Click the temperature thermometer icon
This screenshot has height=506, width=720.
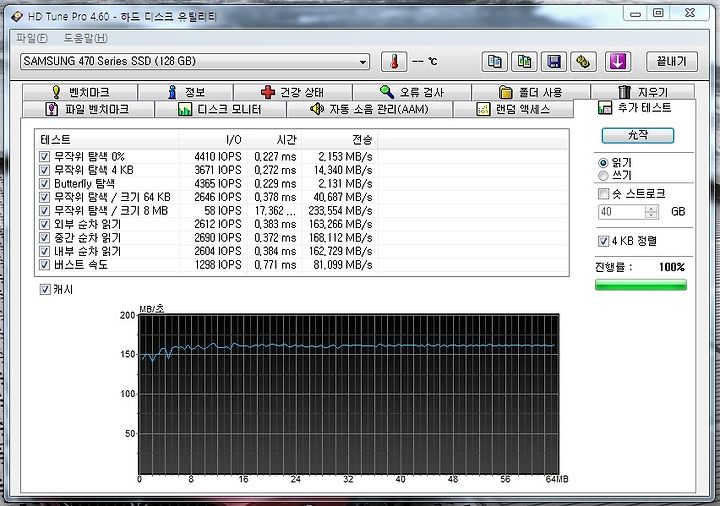394,62
